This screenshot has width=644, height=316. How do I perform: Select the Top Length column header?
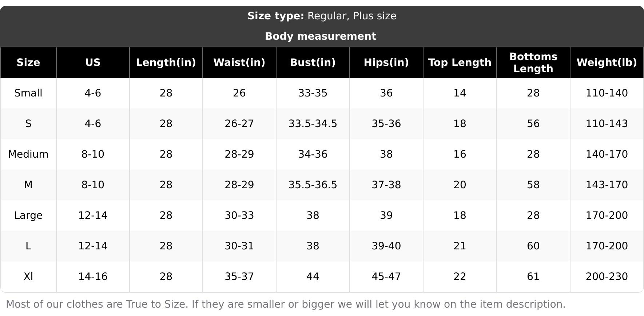[460, 63]
